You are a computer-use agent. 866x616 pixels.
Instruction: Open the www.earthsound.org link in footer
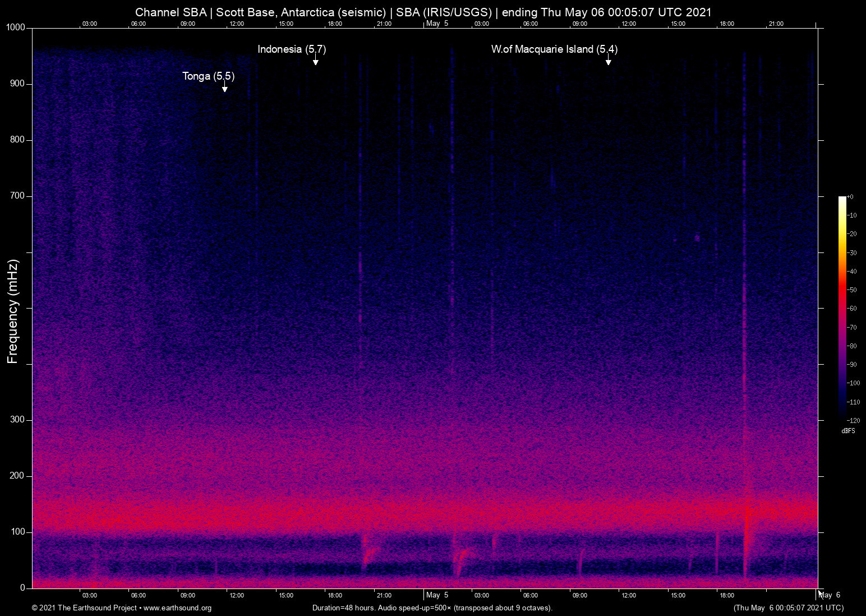click(177, 608)
